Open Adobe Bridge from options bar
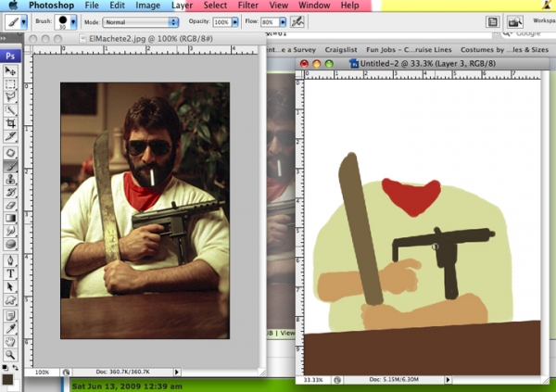The height and width of the screenshot is (392, 556). click(515, 22)
